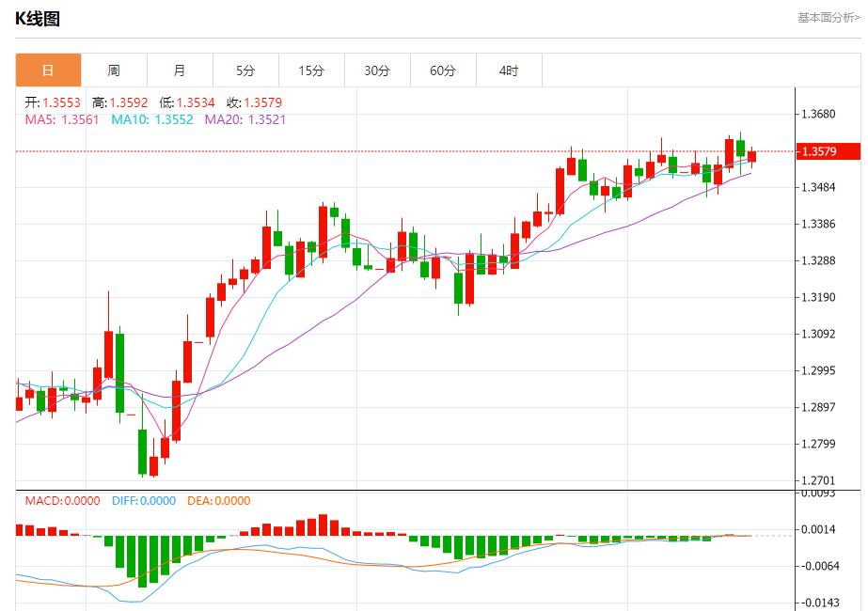The height and width of the screenshot is (611, 868).
Task: Switch to the 周 weekly tab
Action: click(114, 70)
